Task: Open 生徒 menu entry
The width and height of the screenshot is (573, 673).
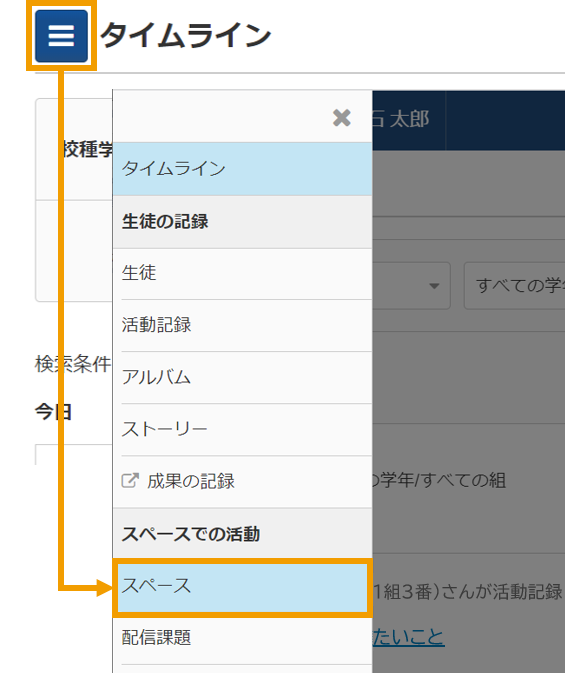Action: click(243, 273)
